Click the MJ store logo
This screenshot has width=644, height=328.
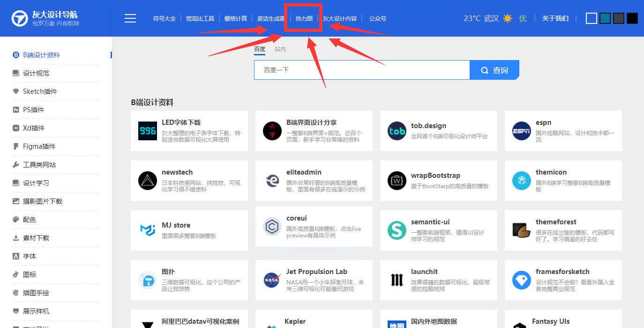(x=148, y=230)
